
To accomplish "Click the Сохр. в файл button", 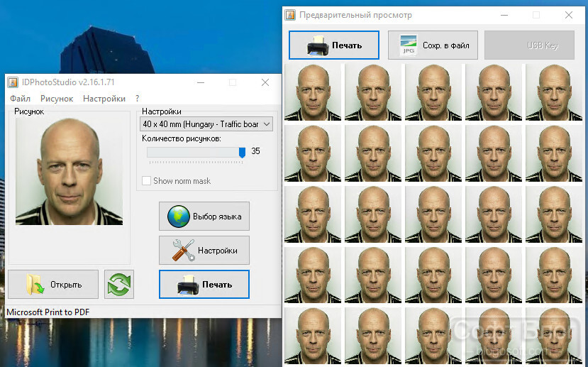I will click(x=433, y=45).
